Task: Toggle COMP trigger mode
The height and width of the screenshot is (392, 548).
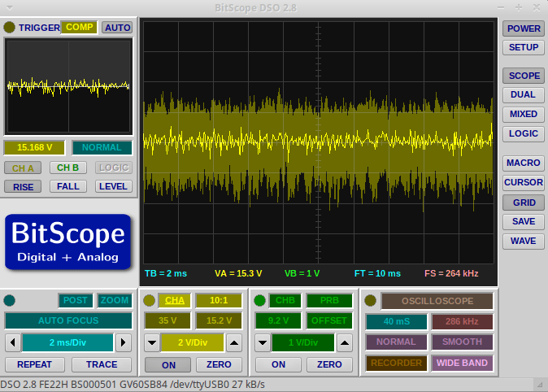Action: [80, 28]
